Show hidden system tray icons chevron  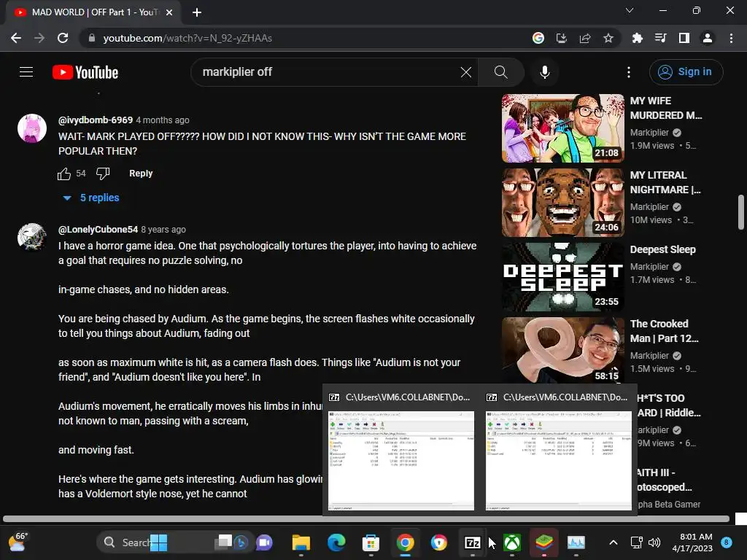click(614, 542)
